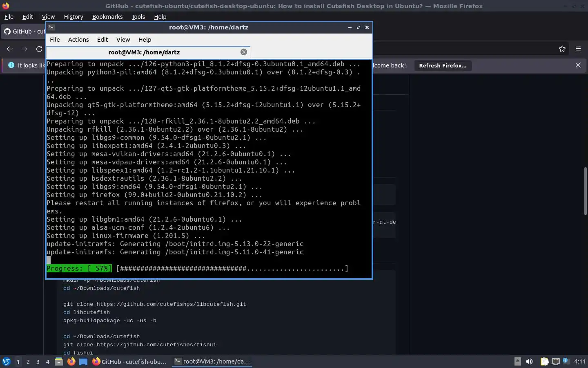Reload the Firefox page

39,49
